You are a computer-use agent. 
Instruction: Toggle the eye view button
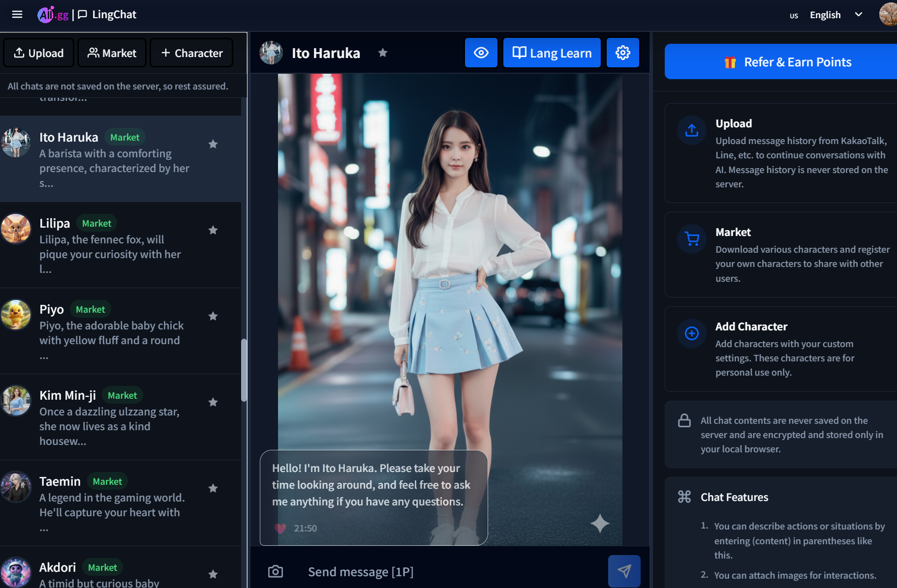[481, 53]
